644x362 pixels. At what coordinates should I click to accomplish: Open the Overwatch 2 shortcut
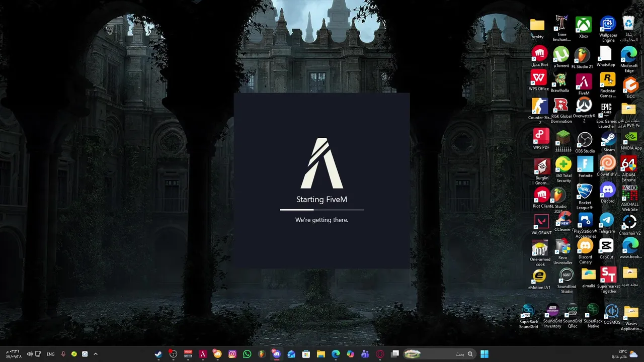(x=584, y=111)
